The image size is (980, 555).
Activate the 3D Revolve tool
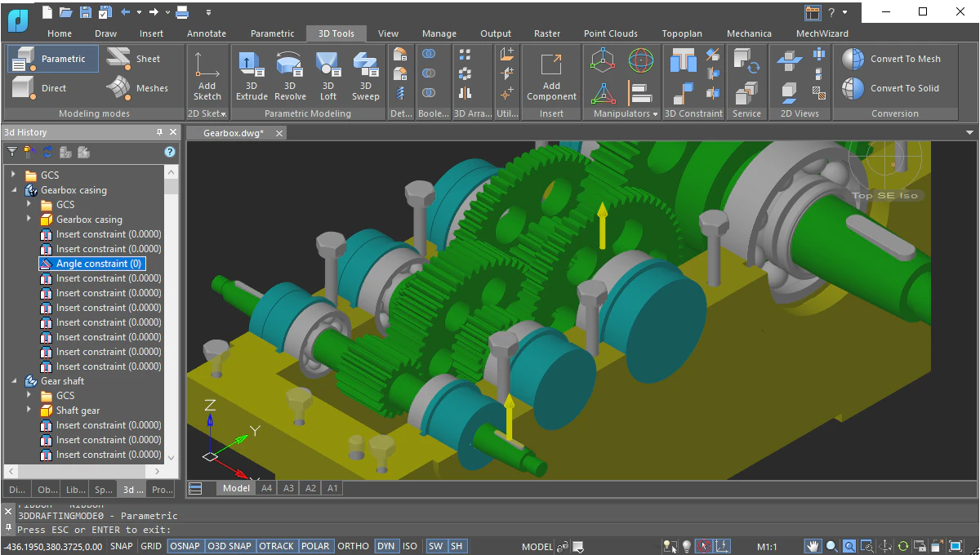pos(290,73)
